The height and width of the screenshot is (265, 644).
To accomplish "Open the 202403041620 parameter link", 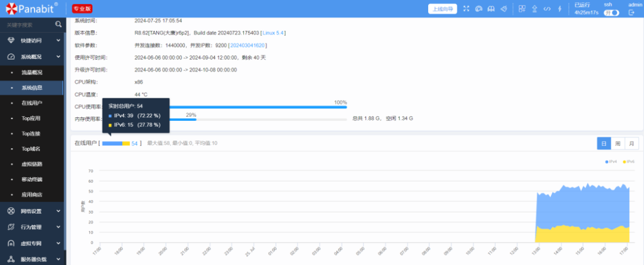I will (x=247, y=45).
